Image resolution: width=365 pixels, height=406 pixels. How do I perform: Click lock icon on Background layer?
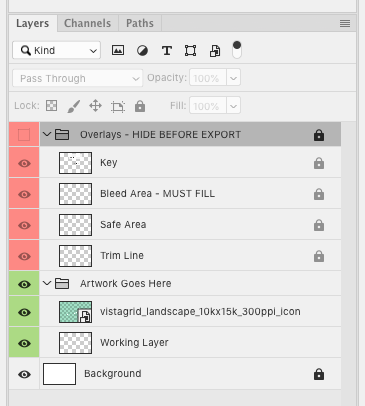(319, 374)
